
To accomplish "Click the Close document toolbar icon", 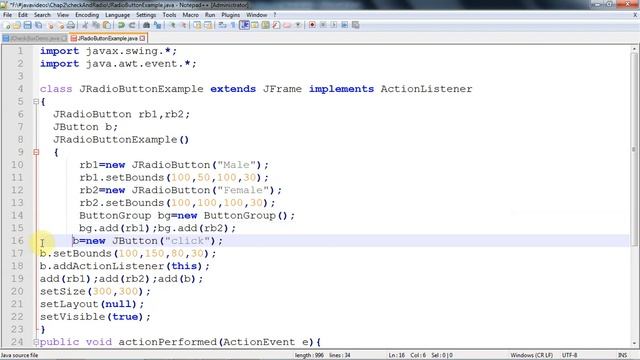I will click(x=51, y=25).
